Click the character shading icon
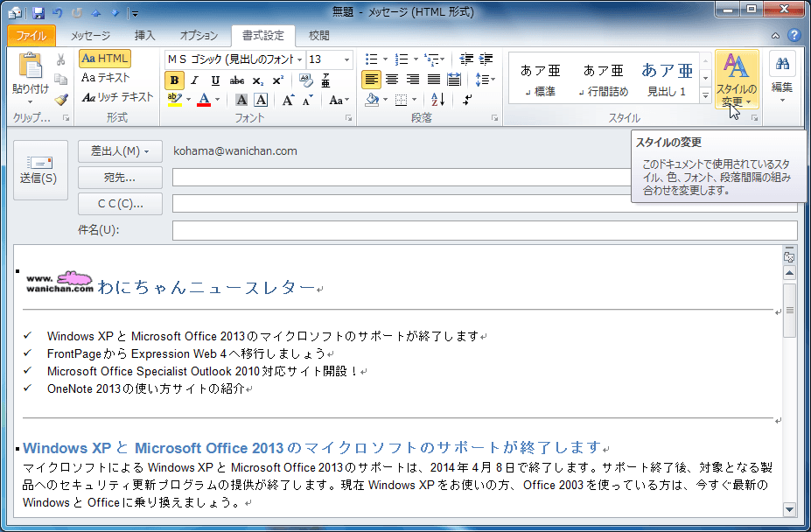 pos(241,100)
